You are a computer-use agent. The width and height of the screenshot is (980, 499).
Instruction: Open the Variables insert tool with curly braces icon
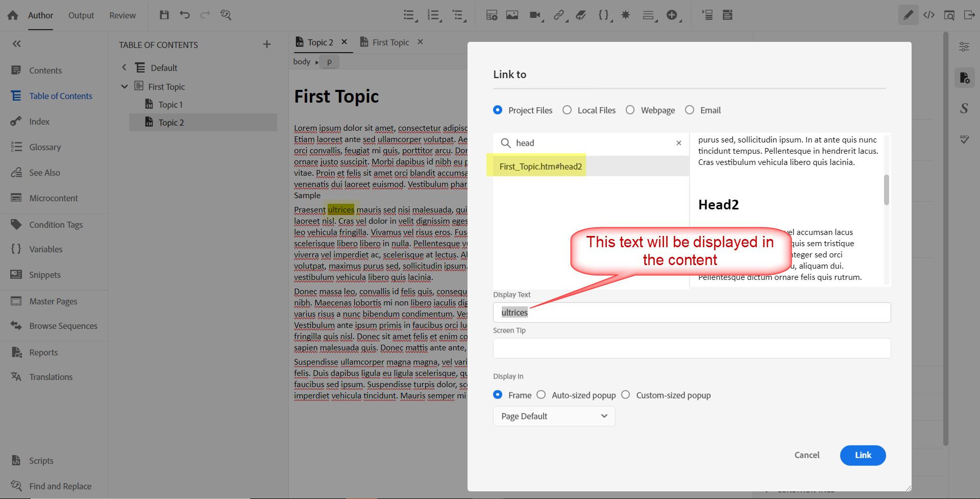coord(603,15)
